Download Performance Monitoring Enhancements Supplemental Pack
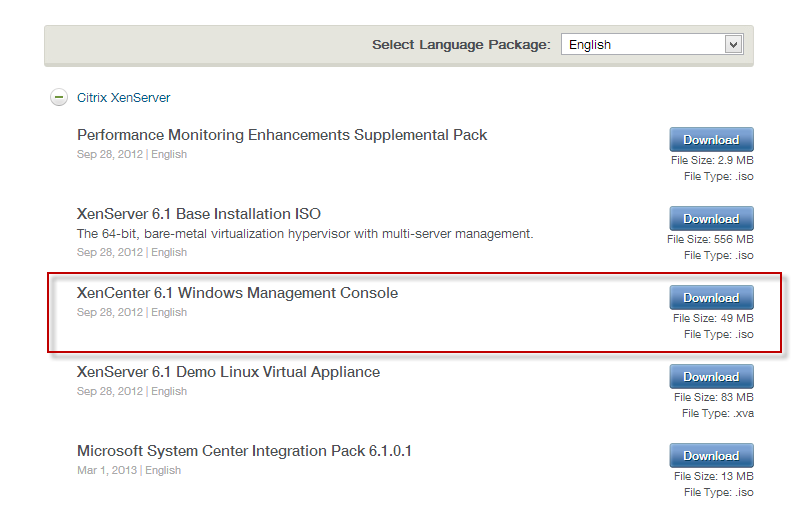 tap(710, 140)
